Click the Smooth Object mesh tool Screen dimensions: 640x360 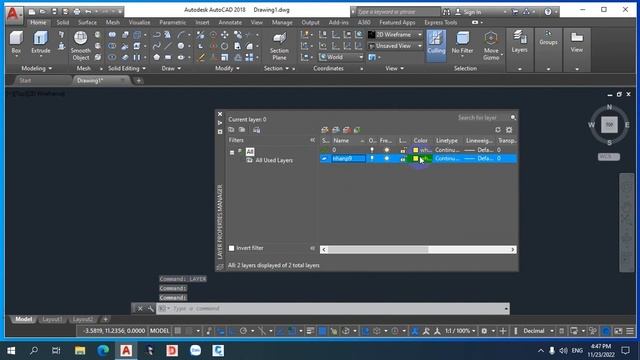(x=80, y=46)
